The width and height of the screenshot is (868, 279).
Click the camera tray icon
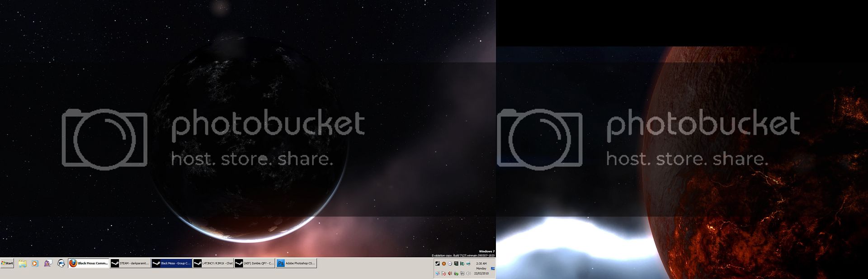click(x=468, y=264)
